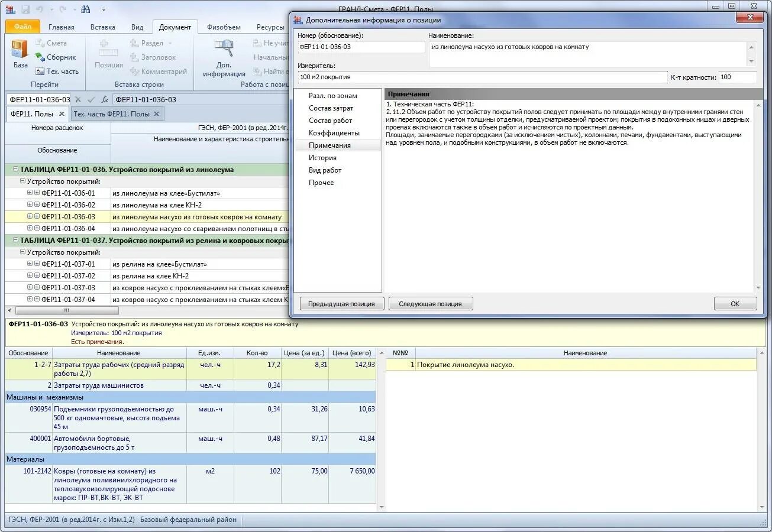Collapse Устройство покрытий under table 036
Viewport: 772px width, 532px height.
pyautogui.click(x=23, y=181)
